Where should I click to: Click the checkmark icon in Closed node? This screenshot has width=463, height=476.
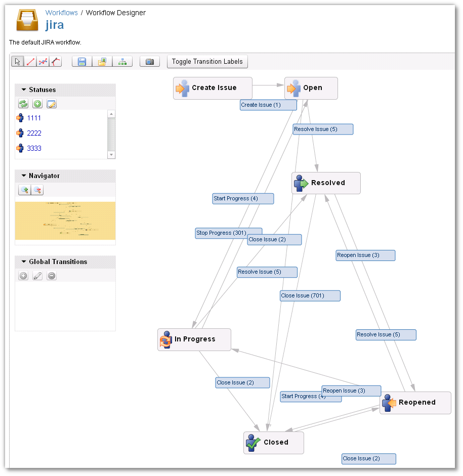click(253, 443)
